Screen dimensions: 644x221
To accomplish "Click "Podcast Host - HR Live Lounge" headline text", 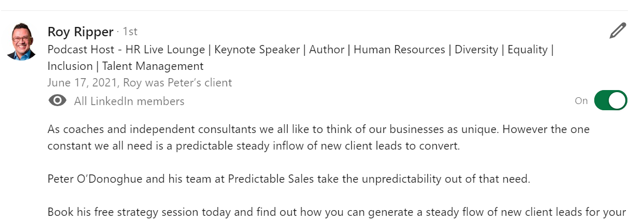I will click(x=126, y=50).
